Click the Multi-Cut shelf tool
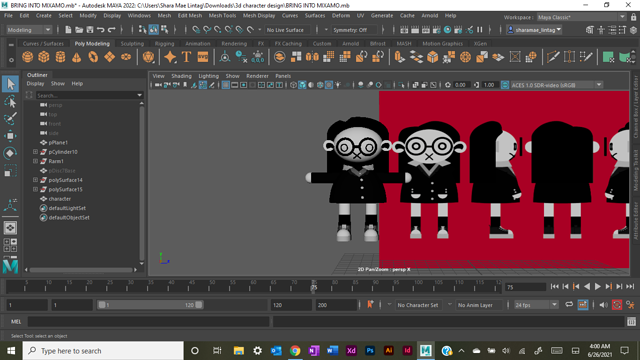This screenshot has width=640, height=360. click(x=553, y=57)
